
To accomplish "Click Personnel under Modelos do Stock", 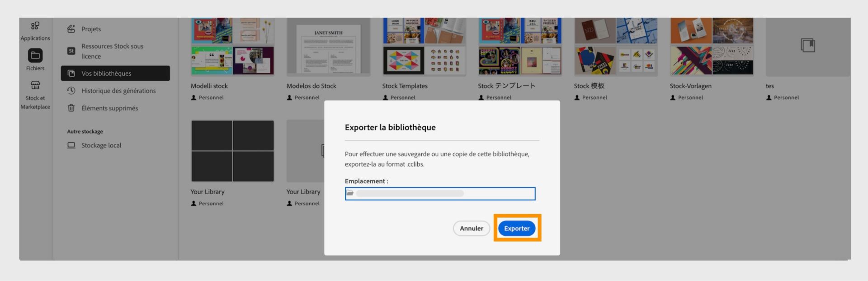I will 307,98.
